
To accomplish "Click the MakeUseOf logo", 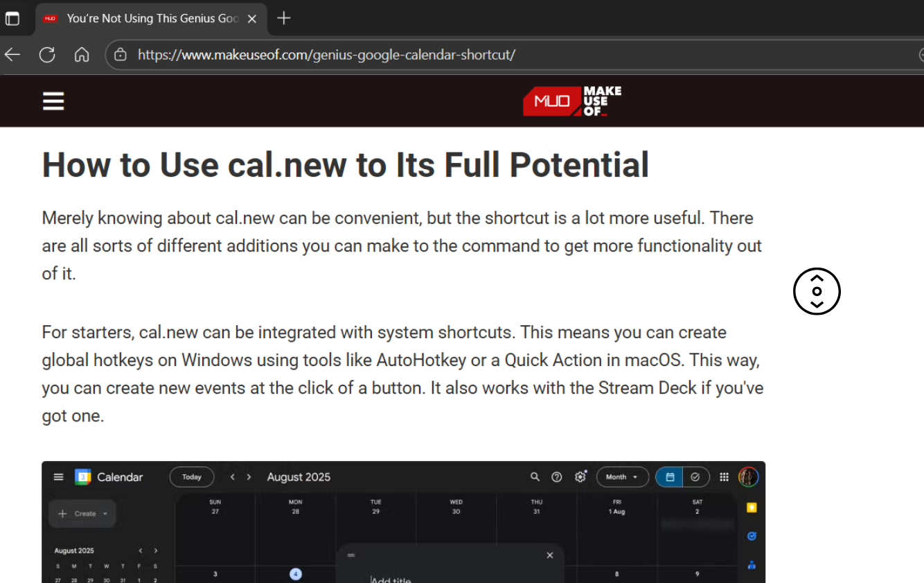I will click(x=572, y=101).
